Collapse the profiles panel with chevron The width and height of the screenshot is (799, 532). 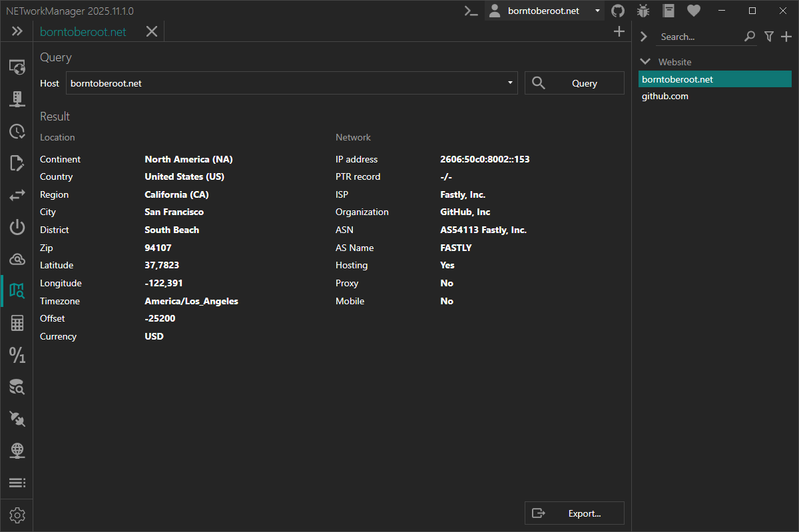click(x=644, y=37)
